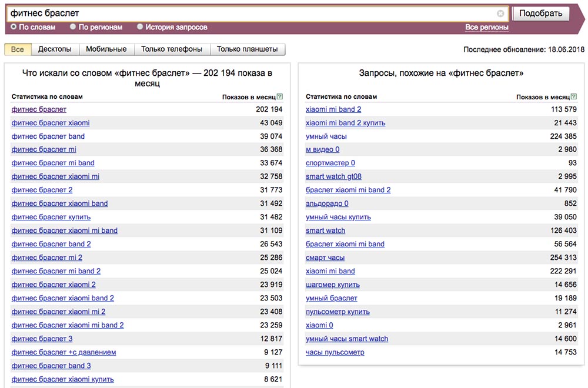Open the 'фитнес браслет xiaomi' query link

[51, 123]
